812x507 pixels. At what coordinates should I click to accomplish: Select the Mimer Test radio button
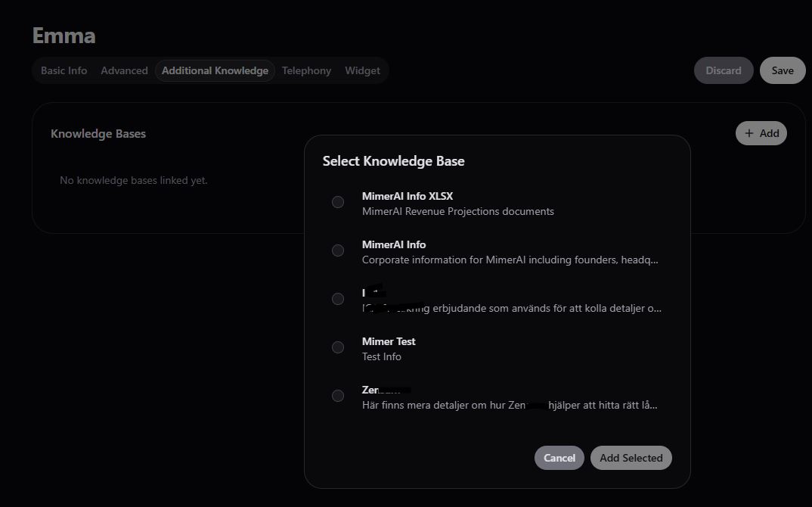pyautogui.click(x=338, y=347)
